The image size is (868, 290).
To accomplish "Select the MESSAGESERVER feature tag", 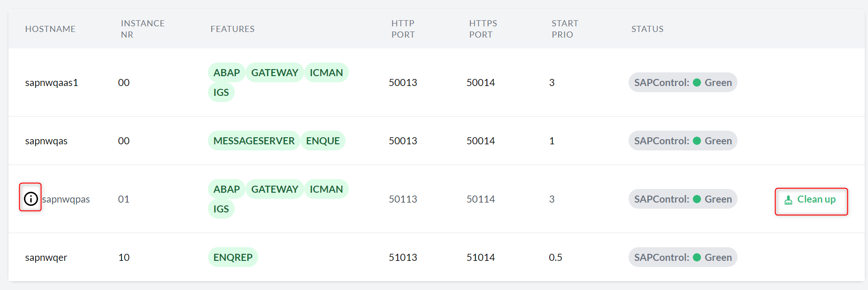I will [x=253, y=141].
